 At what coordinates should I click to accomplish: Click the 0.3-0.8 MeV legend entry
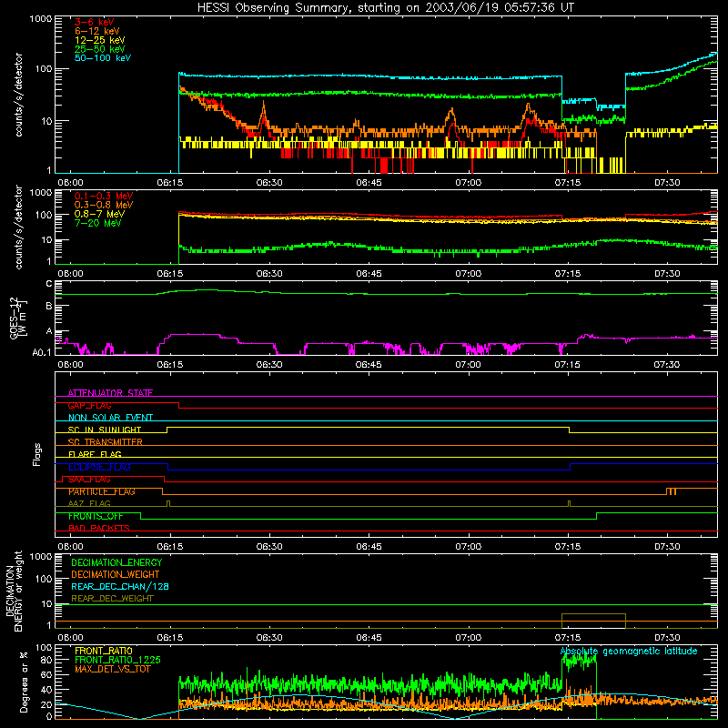pyautogui.click(x=104, y=205)
